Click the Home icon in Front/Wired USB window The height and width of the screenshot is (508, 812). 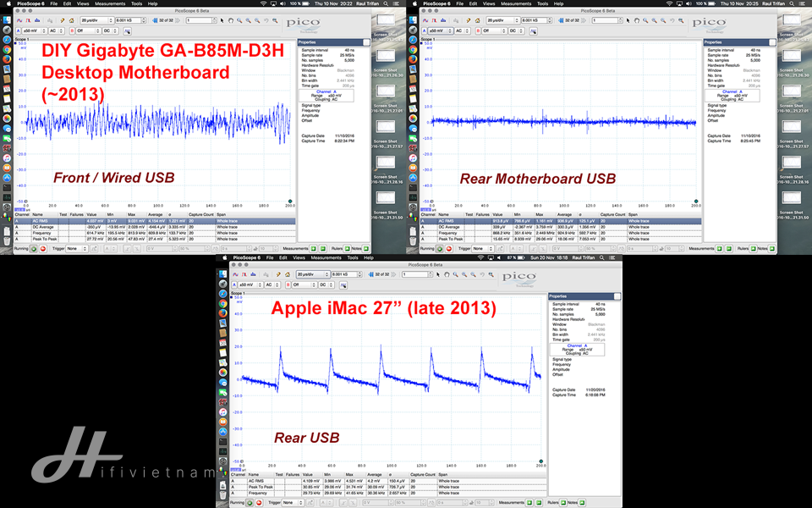tap(71, 20)
